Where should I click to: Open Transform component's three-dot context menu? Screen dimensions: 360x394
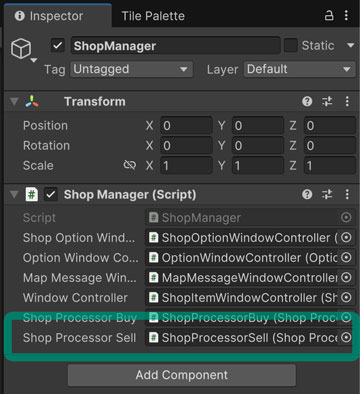click(347, 101)
